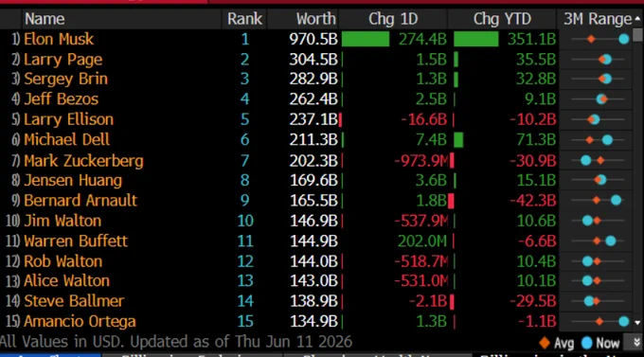The width and height of the screenshot is (644, 357).
Task: Select Jensen Huang row
Action: (x=73, y=180)
